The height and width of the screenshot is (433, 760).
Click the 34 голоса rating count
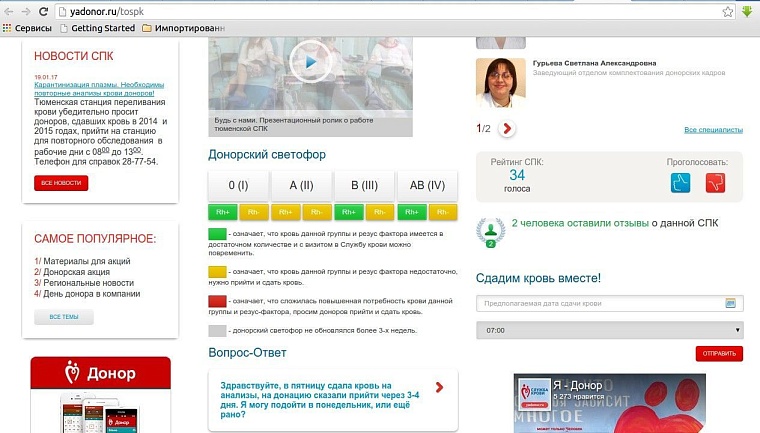pos(517,180)
